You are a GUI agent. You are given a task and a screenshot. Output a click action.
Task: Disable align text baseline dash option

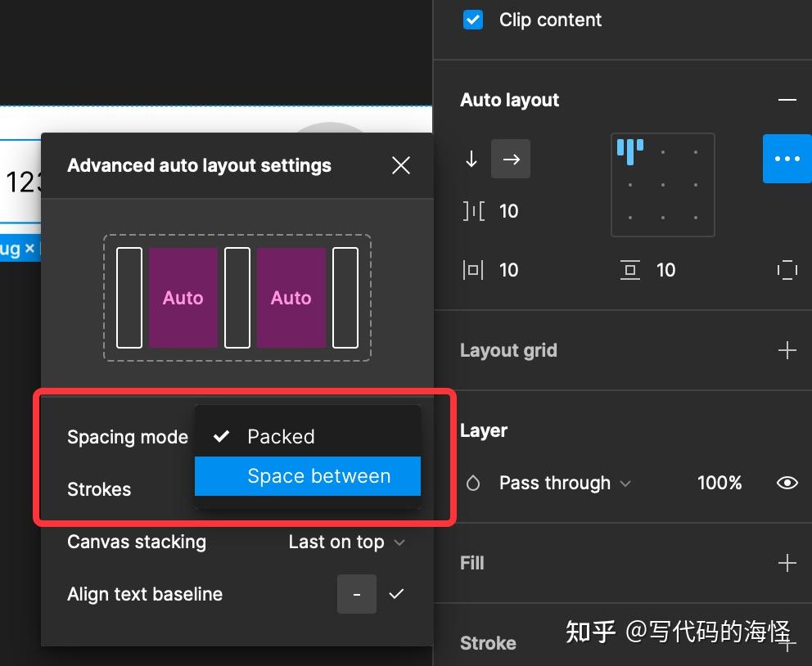pyautogui.click(x=357, y=594)
